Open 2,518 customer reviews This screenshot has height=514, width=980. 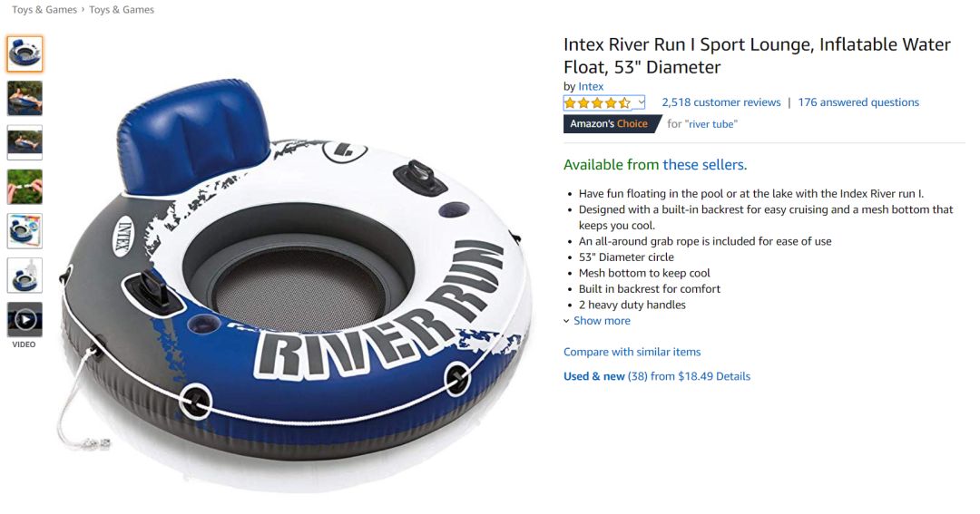pos(721,102)
